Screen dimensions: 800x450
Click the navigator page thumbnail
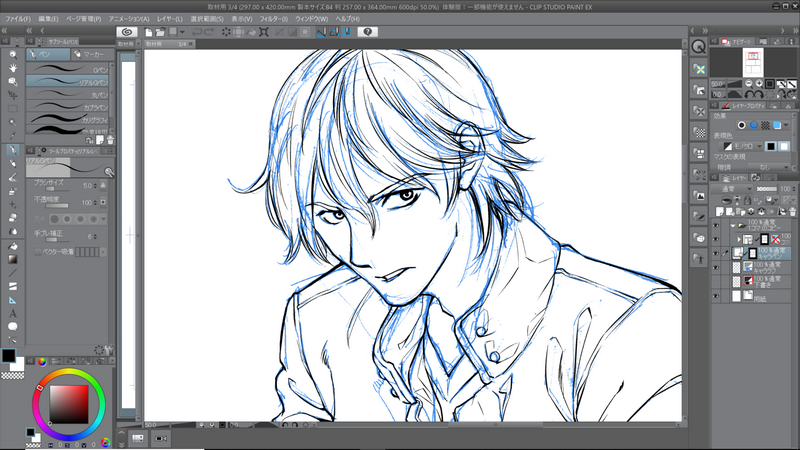click(x=753, y=62)
